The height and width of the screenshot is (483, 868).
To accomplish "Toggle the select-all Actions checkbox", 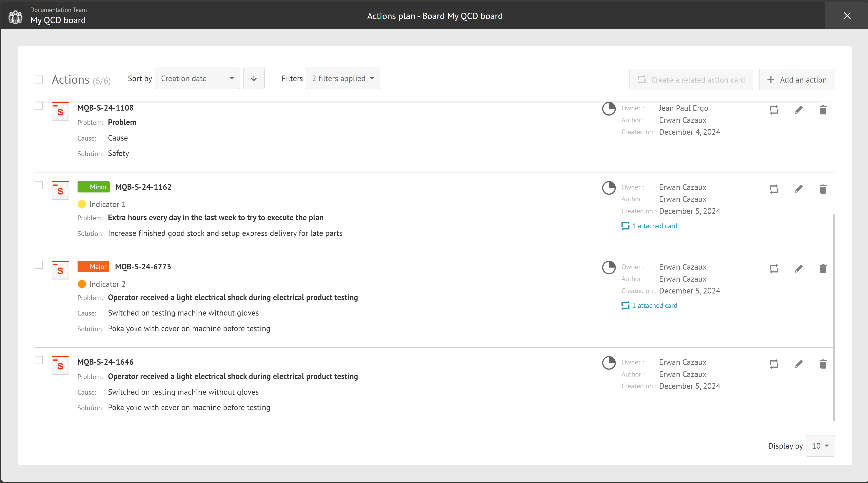I will pyautogui.click(x=39, y=80).
